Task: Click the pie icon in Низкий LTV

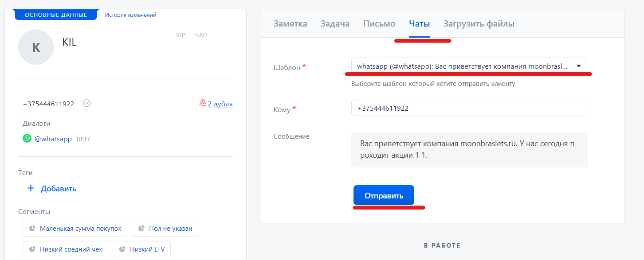Action: pos(122,249)
